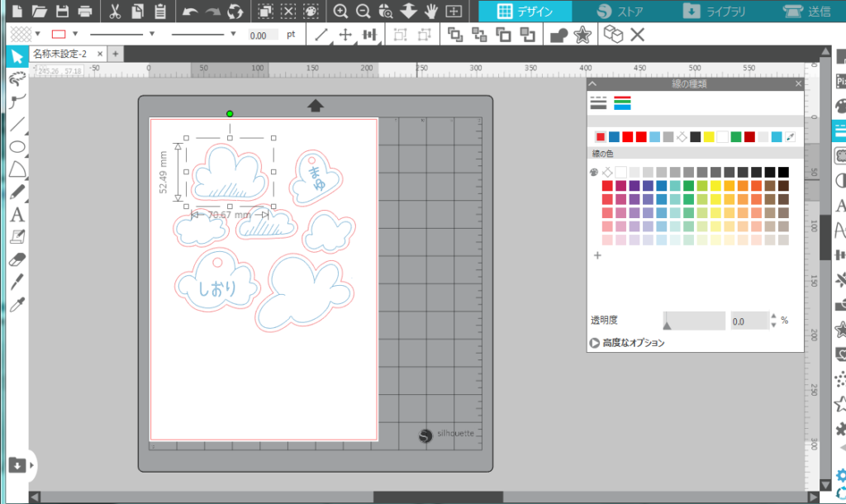846x504 pixels.
Task: Select the Knife tool
Action: 17,283
